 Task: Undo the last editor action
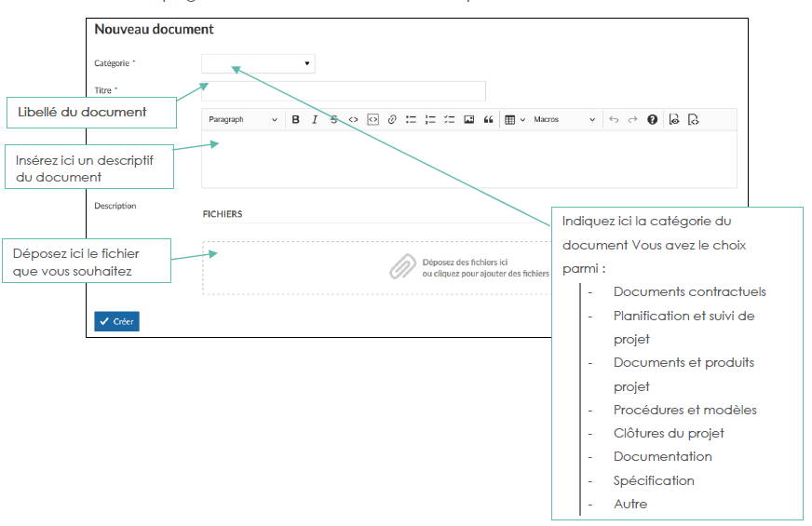[613, 120]
